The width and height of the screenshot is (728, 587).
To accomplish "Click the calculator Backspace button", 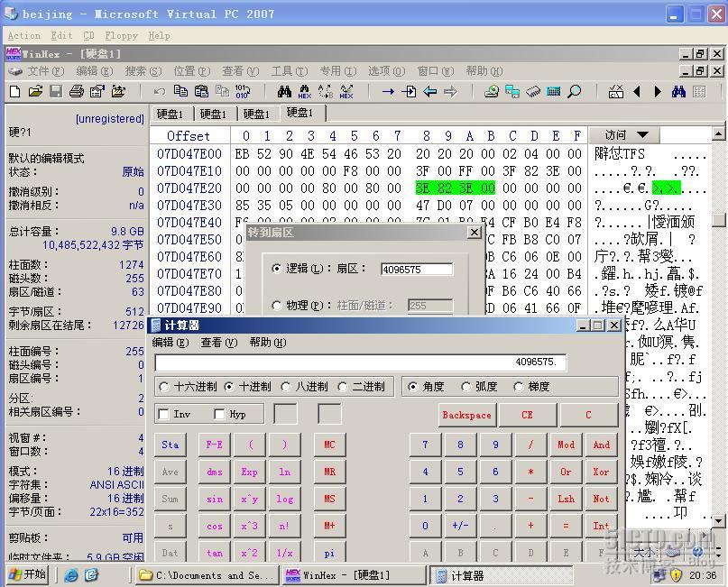I will tap(466, 415).
